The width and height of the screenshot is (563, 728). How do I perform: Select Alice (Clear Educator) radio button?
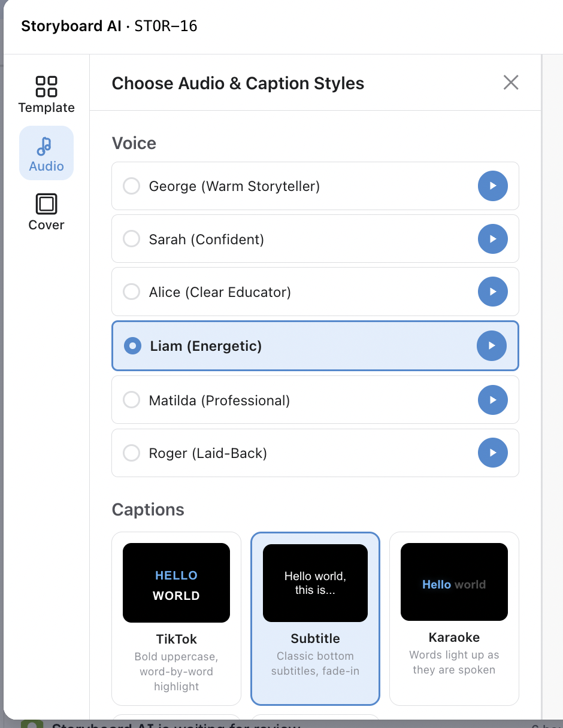131,292
